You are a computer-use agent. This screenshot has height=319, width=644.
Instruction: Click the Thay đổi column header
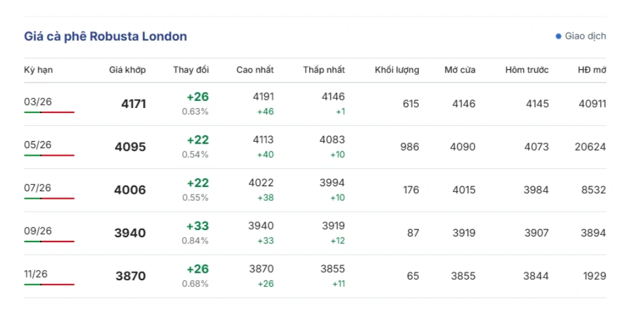point(191,70)
